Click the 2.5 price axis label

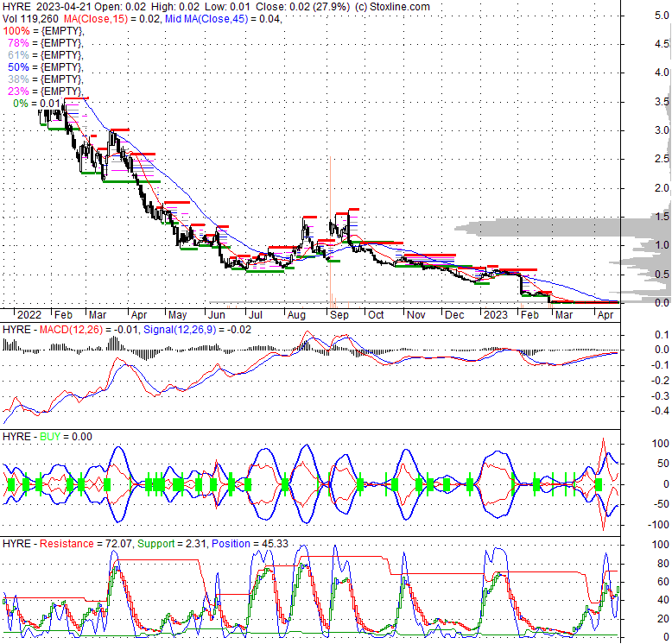click(662, 160)
